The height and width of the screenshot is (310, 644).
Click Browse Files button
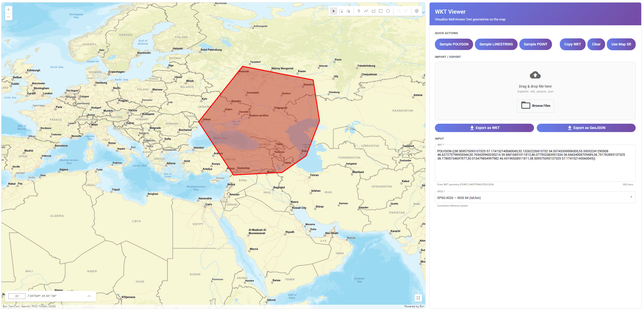point(535,106)
